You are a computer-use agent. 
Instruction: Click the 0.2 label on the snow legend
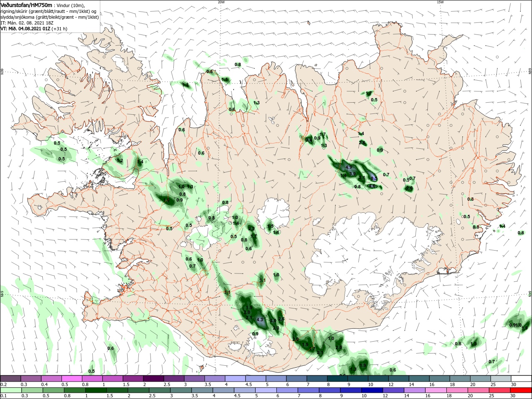tap(3, 384)
